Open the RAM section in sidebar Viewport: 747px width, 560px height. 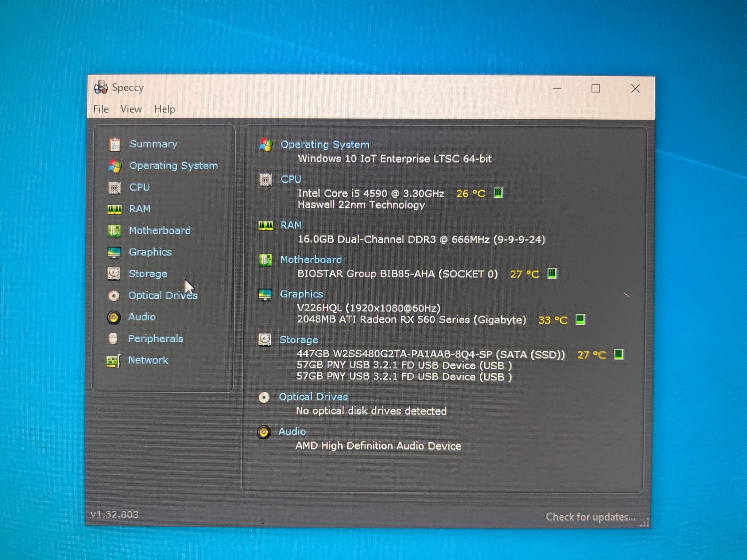[140, 209]
